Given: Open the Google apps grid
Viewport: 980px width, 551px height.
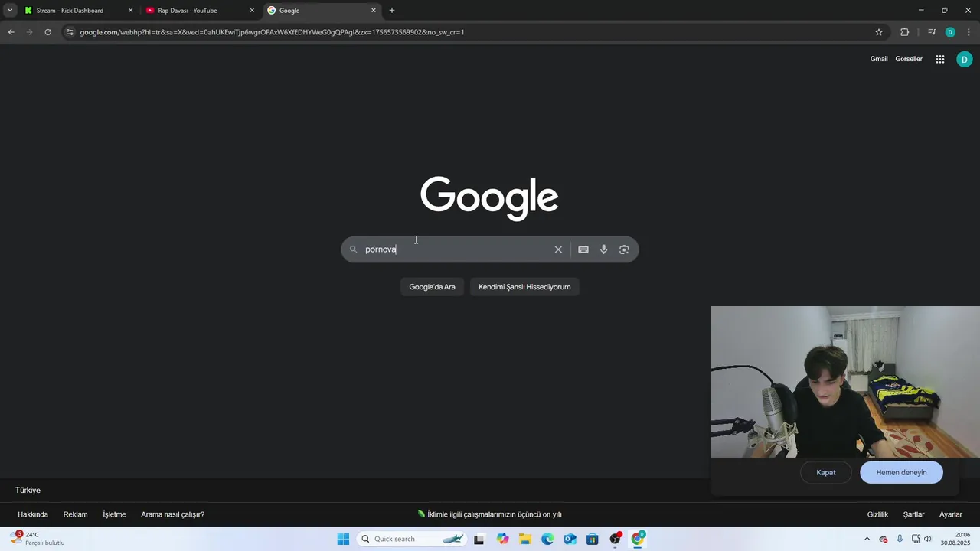Looking at the screenshot, I should pos(940,59).
